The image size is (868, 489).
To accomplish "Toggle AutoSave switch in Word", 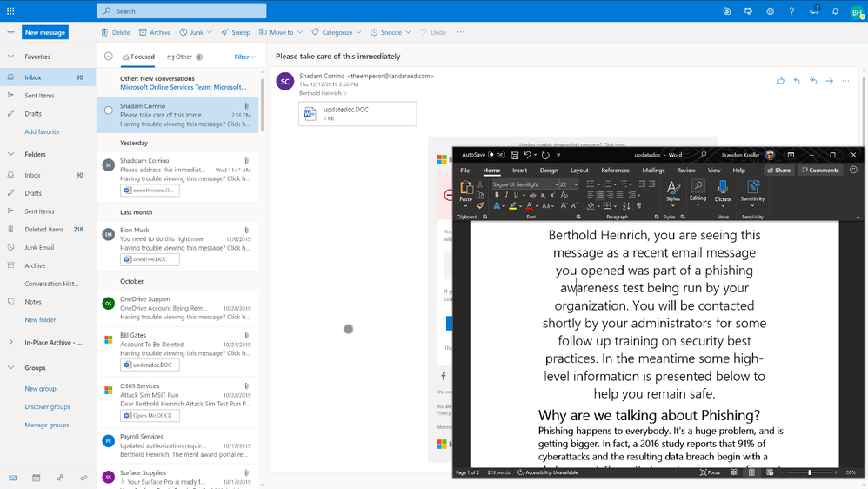I will click(496, 155).
